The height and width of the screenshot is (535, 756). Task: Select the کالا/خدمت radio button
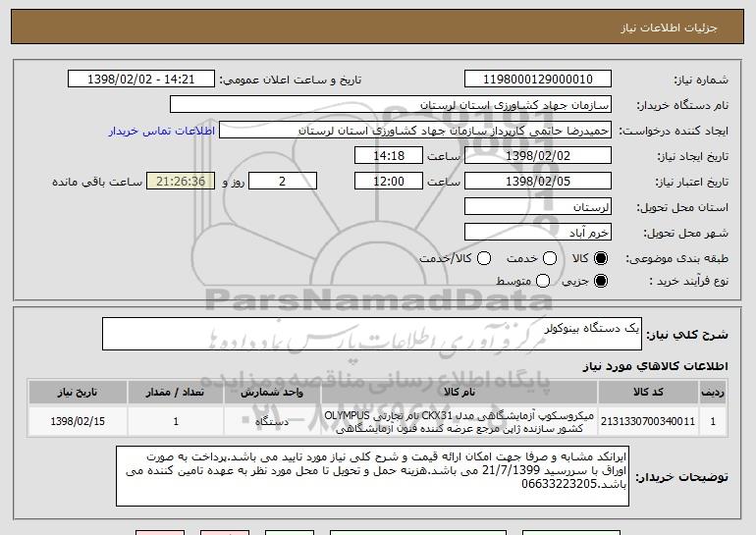click(x=484, y=259)
